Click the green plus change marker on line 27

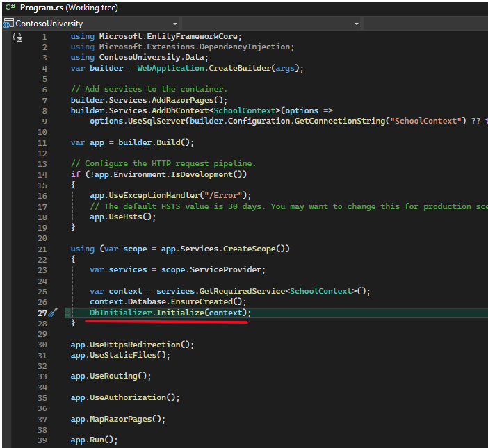coord(67,313)
